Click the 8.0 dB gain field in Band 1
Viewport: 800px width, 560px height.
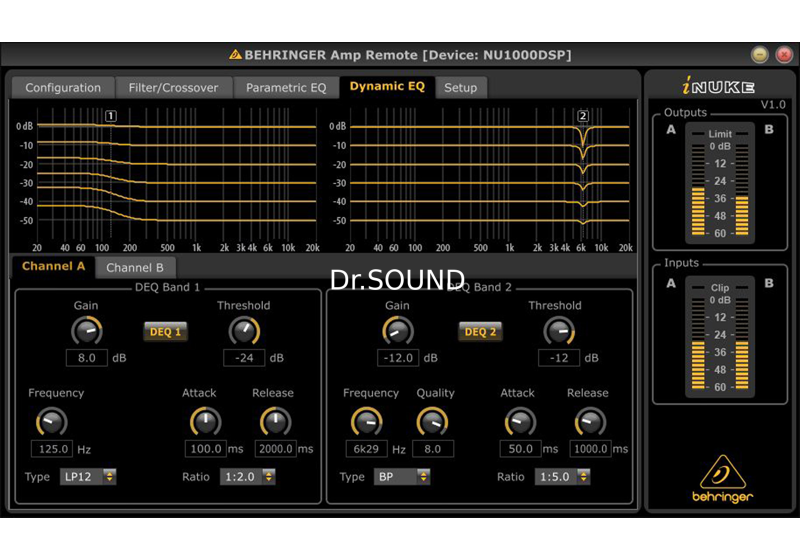[x=87, y=358]
